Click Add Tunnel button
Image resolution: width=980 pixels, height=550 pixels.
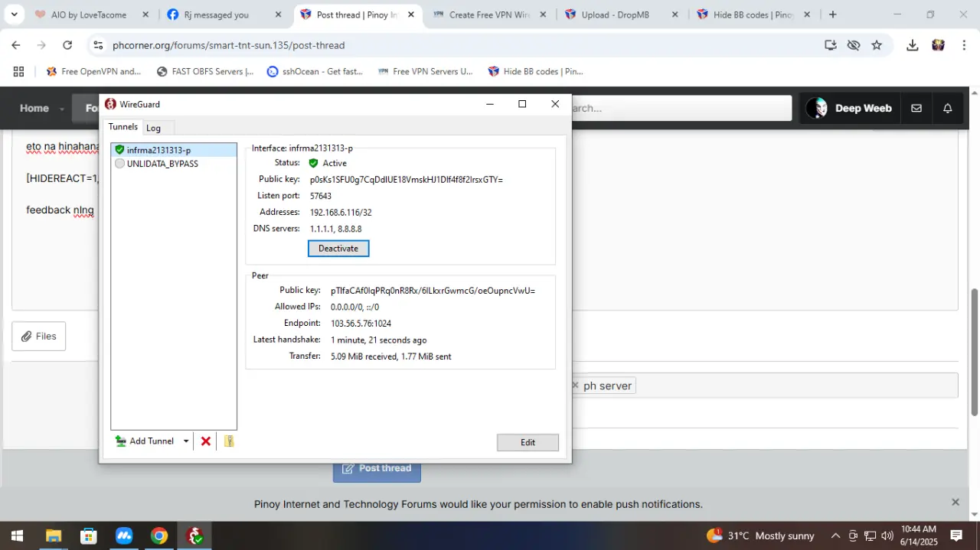point(145,441)
